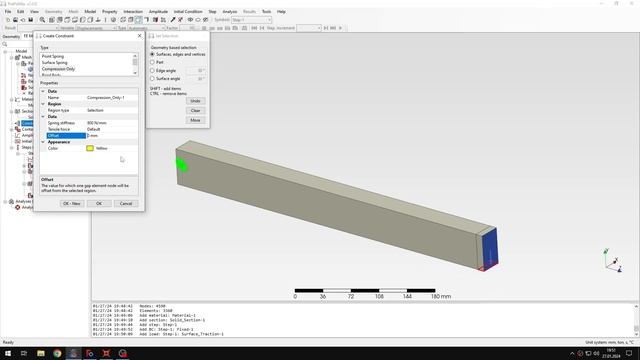Open the Property menu
Image resolution: width=640 pixels, height=360 pixels.
click(x=109, y=11)
